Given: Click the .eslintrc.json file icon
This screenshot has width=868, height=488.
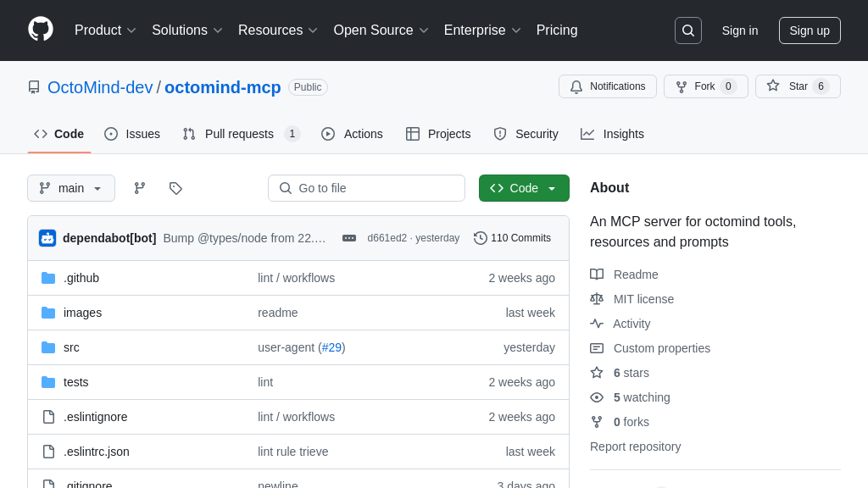Looking at the screenshot, I should (48, 452).
